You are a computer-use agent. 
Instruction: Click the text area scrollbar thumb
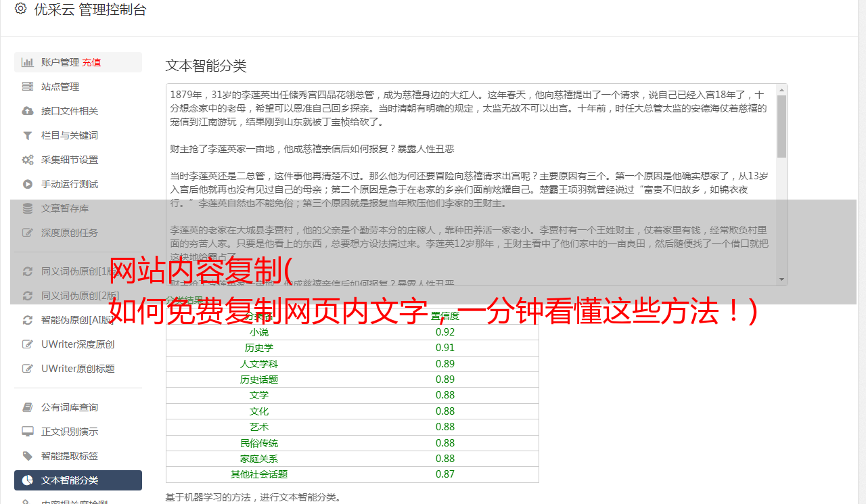coord(781,126)
